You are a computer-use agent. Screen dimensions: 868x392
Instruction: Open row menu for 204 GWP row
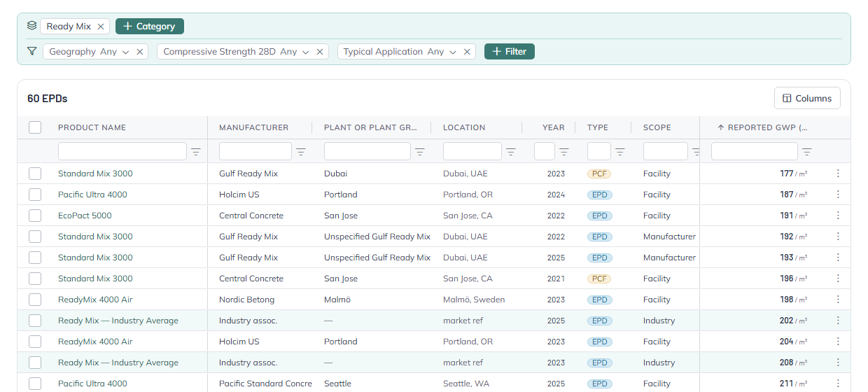point(838,342)
